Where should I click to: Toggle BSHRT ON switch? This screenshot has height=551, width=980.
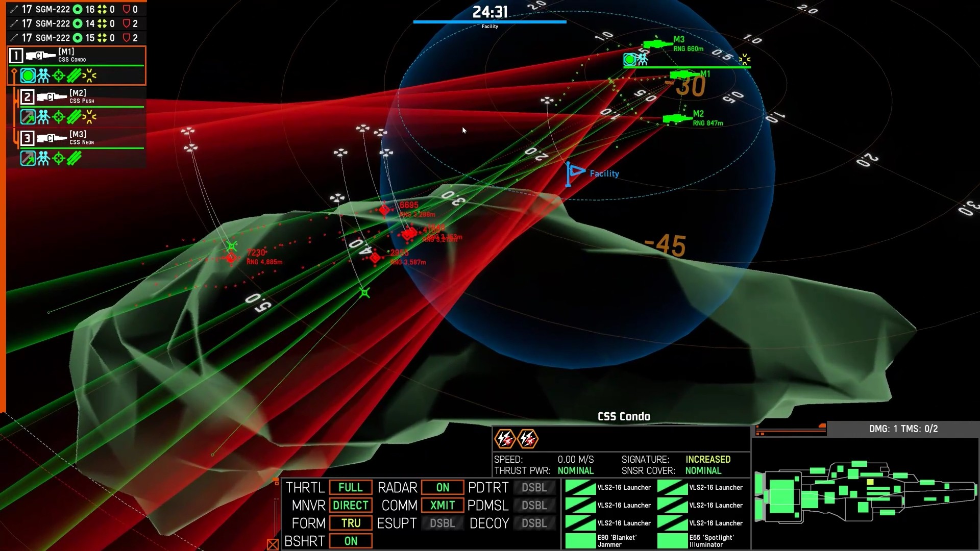pos(351,541)
